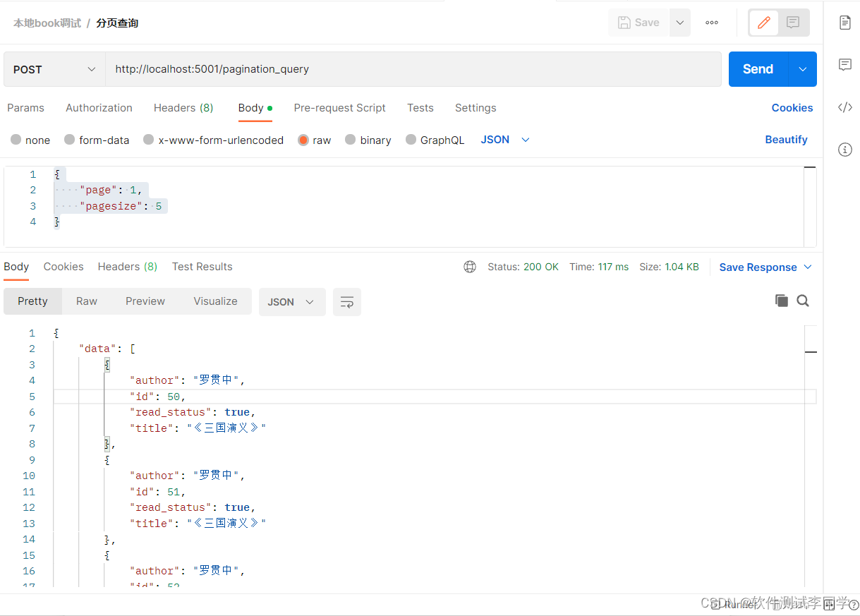The height and width of the screenshot is (616, 860).
Task: Click the Beautify link
Action: (x=786, y=140)
